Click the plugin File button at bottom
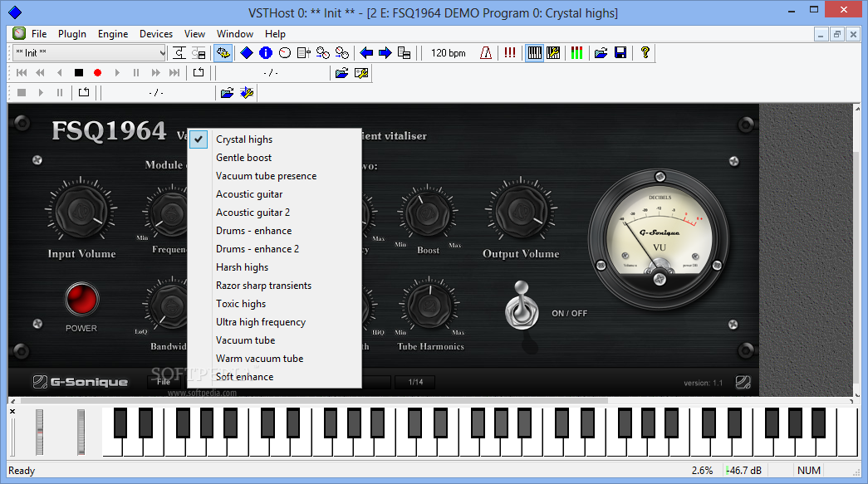The width and height of the screenshot is (868, 484). [164, 382]
